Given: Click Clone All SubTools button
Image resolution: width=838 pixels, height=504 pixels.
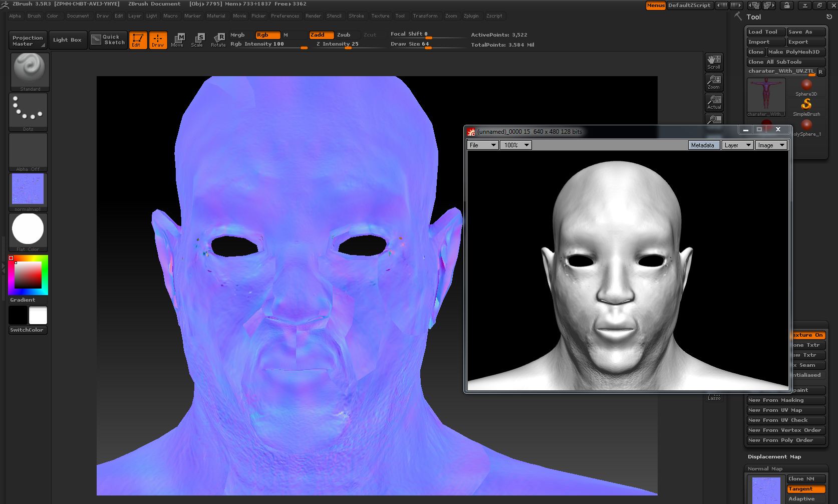Looking at the screenshot, I should click(x=786, y=62).
